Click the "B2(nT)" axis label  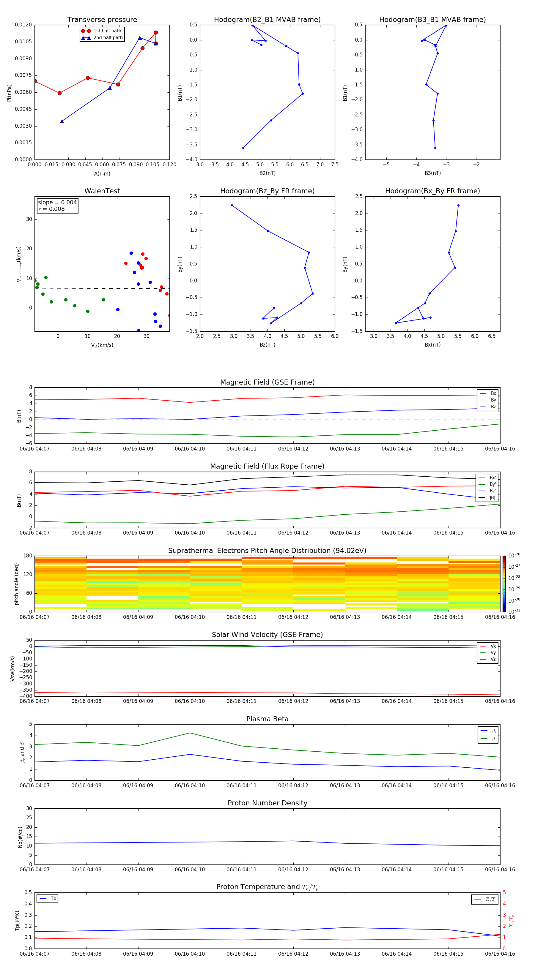(x=267, y=173)
